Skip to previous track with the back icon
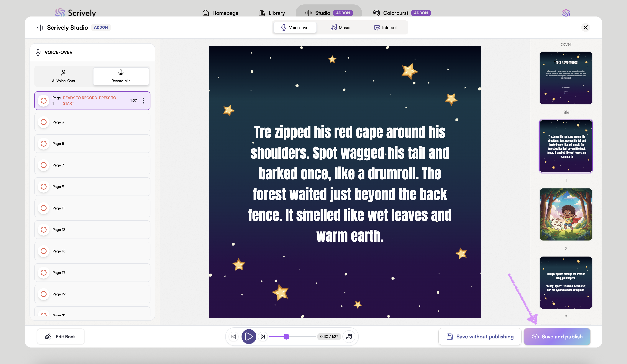 click(x=233, y=336)
